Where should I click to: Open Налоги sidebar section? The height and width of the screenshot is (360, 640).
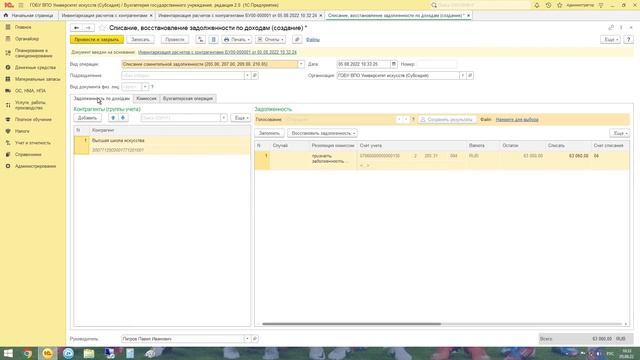pos(22,131)
